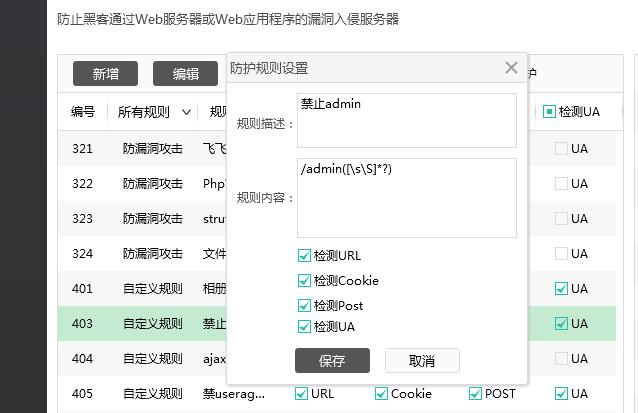Enable UA checkbox for rule 321
638x413 pixels.
[x=561, y=149]
